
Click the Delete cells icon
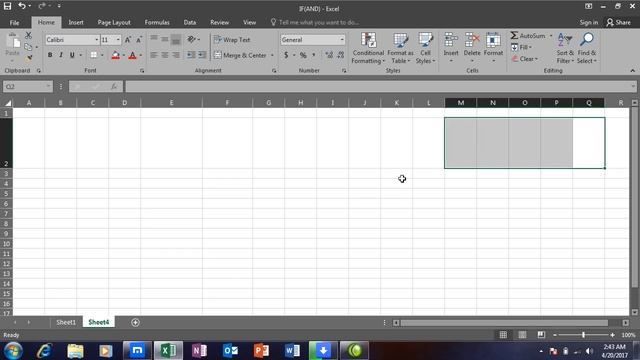[472, 40]
